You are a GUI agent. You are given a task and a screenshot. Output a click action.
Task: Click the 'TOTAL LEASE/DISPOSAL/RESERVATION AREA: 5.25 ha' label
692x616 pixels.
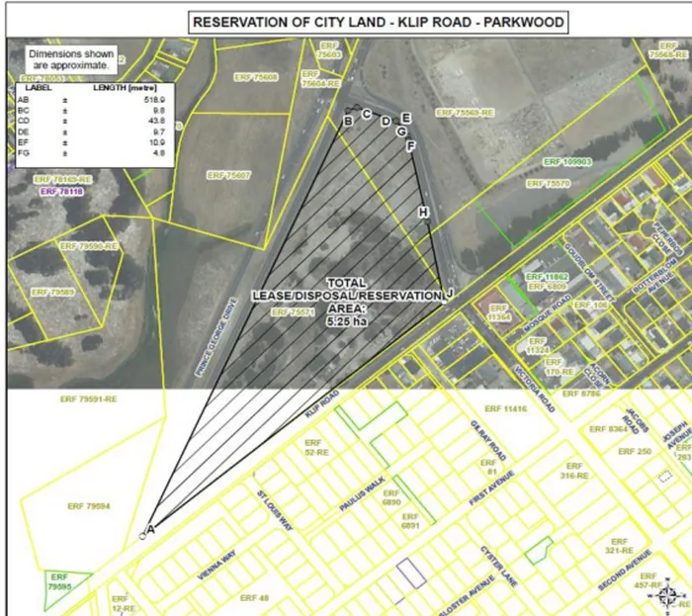pos(347,303)
